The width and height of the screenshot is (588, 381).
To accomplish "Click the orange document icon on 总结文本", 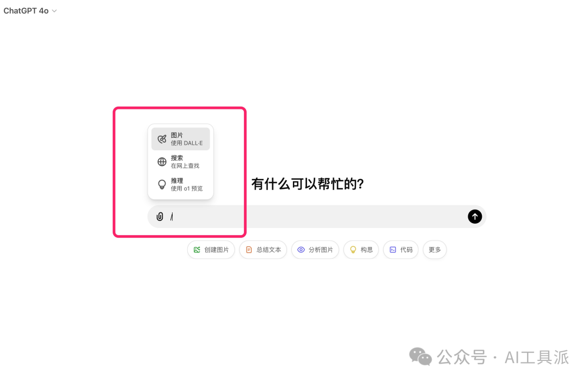I will [x=249, y=250].
